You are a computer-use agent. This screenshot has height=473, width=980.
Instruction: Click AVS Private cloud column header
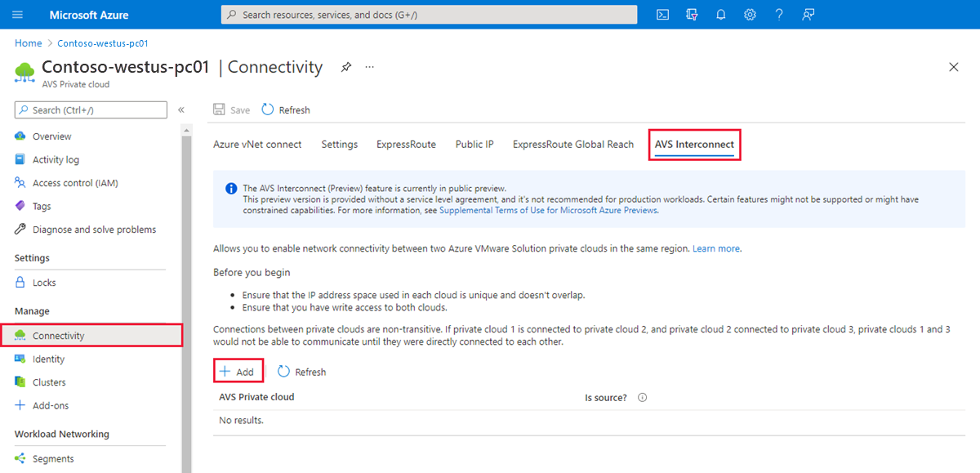pyautogui.click(x=256, y=397)
